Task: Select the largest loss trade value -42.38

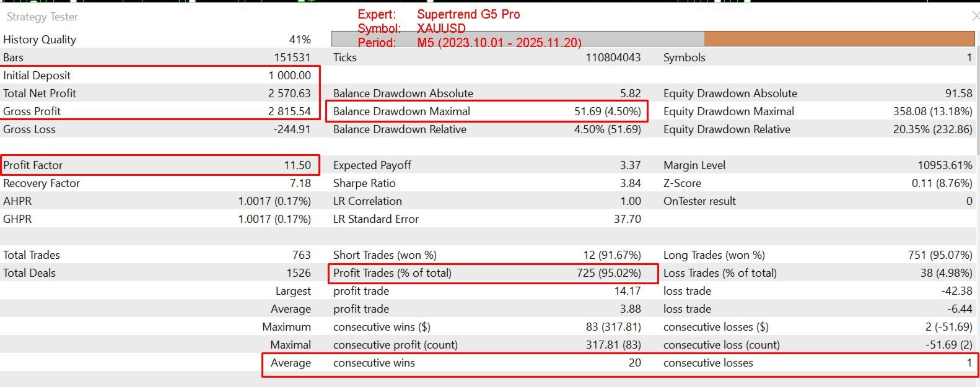Action: click(957, 291)
